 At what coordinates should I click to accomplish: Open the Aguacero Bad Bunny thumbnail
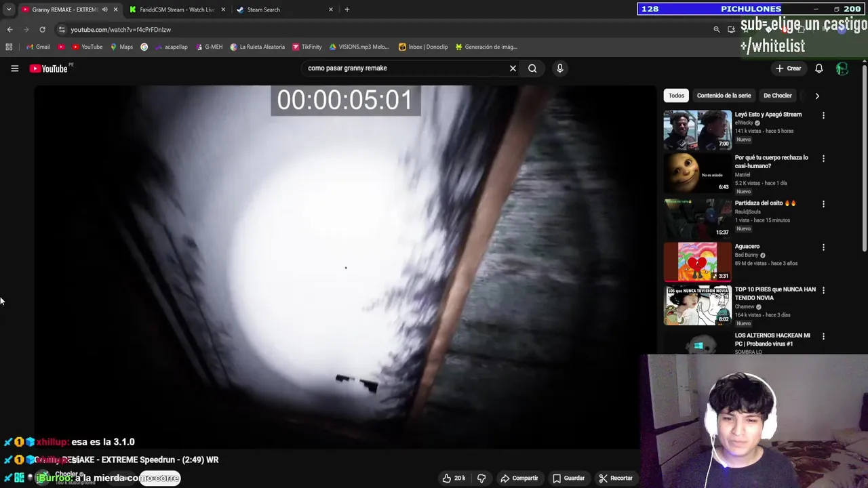697,262
